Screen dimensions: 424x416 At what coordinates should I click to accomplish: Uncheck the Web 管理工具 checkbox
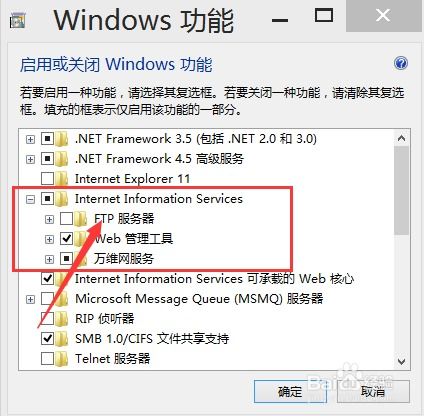click(x=66, y=239)
